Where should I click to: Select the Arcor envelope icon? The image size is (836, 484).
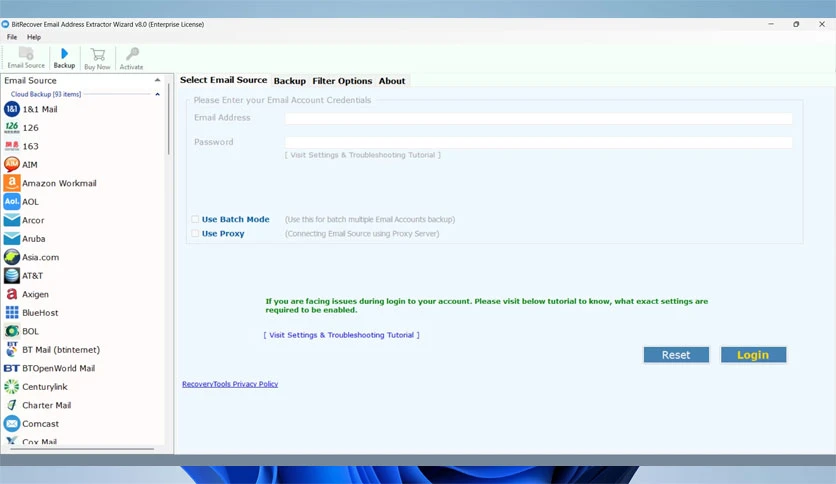(x=12, y=220)
